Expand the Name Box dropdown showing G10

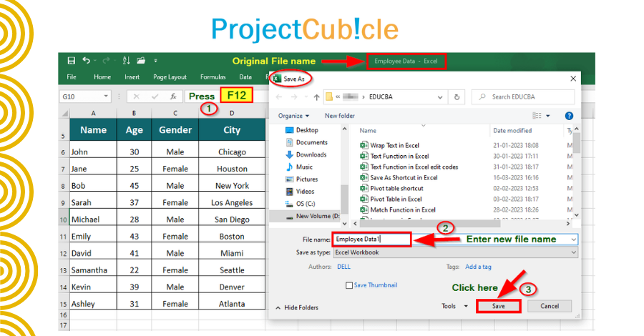click(x=106, y=97)
